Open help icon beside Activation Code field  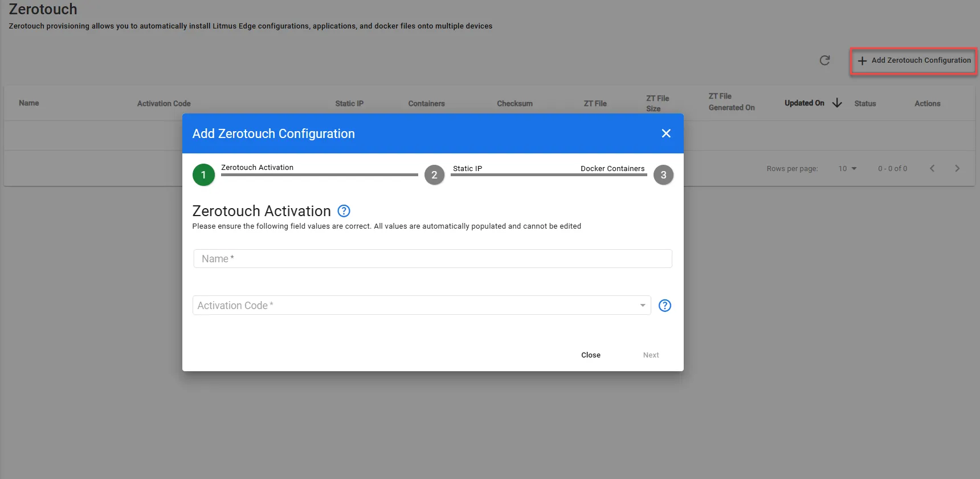pos(664,306)
